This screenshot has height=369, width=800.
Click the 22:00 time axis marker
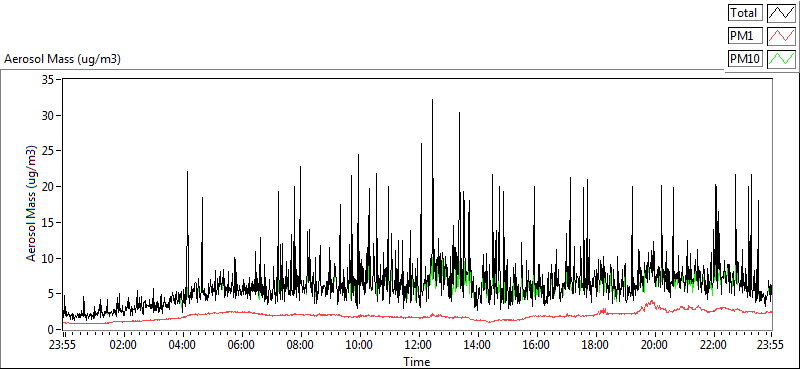[713, 344]
